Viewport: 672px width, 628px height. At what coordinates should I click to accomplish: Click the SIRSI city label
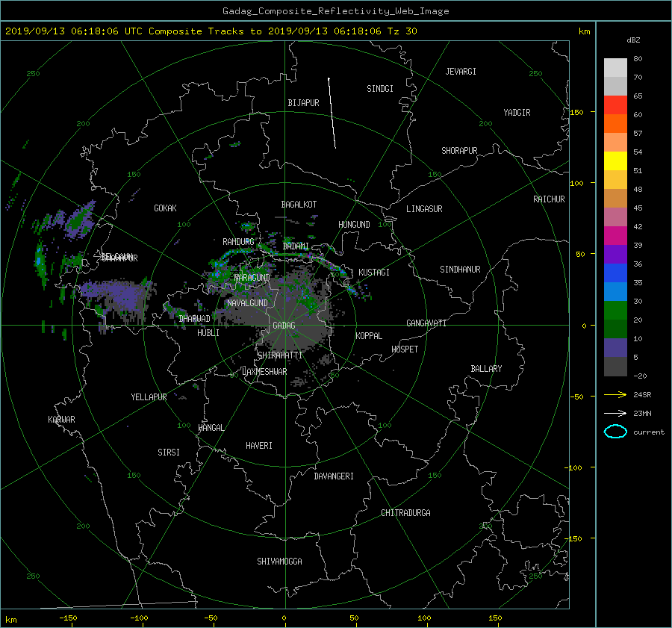(x=169, y=453)
